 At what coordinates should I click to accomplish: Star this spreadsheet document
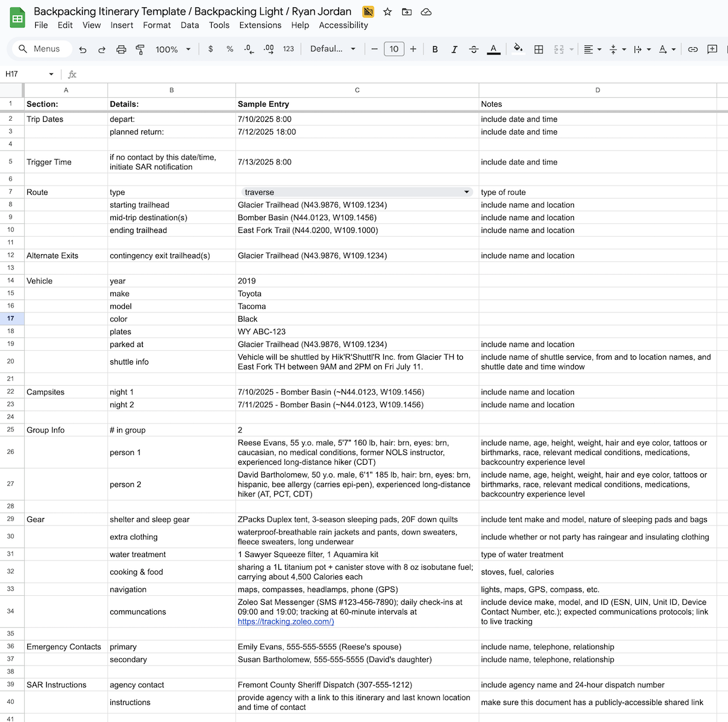tap(388, 12)
